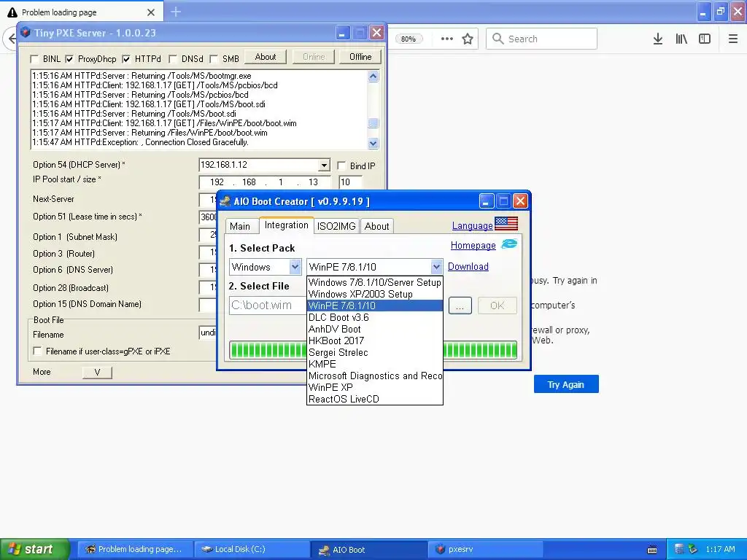Close the AIO Boot Creator window
747x560 pixels.
[x=520, y=201]
